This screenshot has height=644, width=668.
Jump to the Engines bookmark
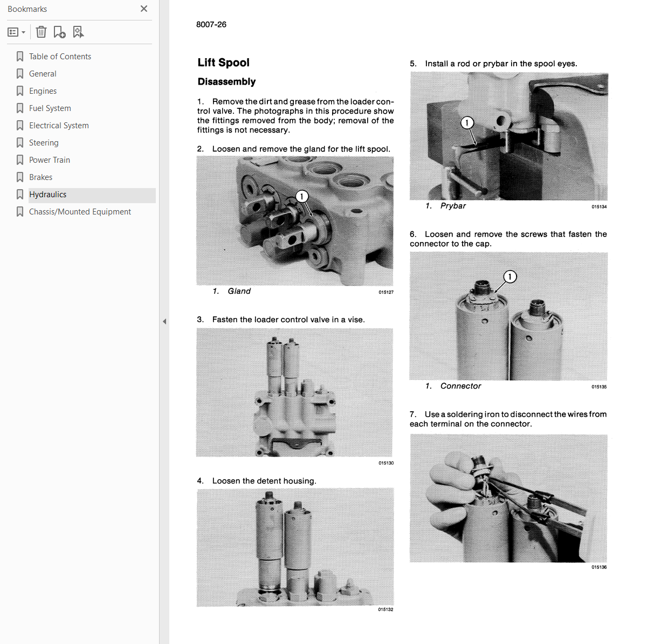(x=43, y=91)
